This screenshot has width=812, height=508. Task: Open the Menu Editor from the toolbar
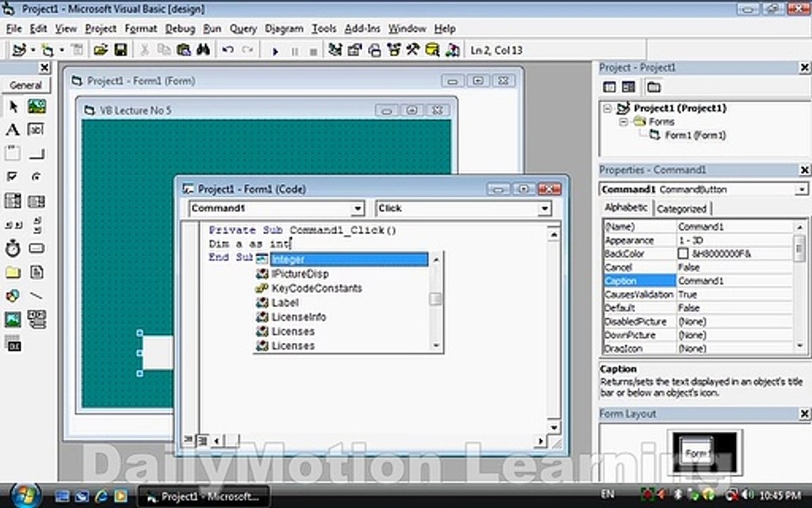coord(78,50)
